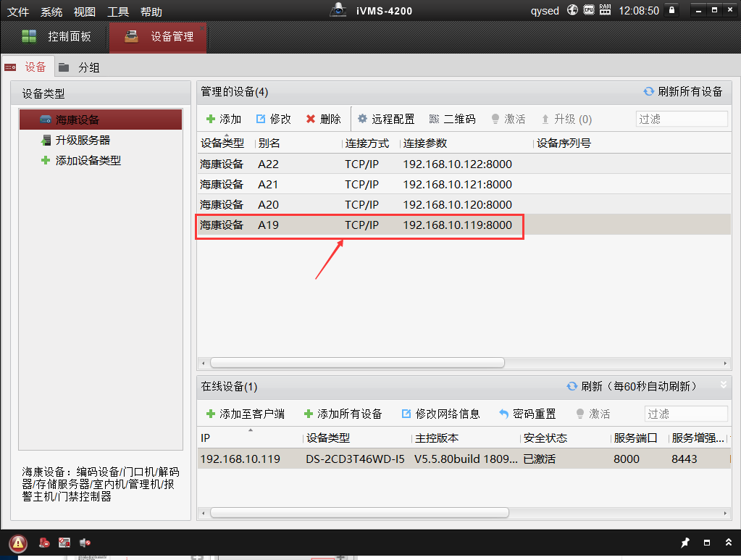Viewport: 741px width, 560px height.
Task: Click the mute alarm sound speaker icon
Action: tap(85, 543)
